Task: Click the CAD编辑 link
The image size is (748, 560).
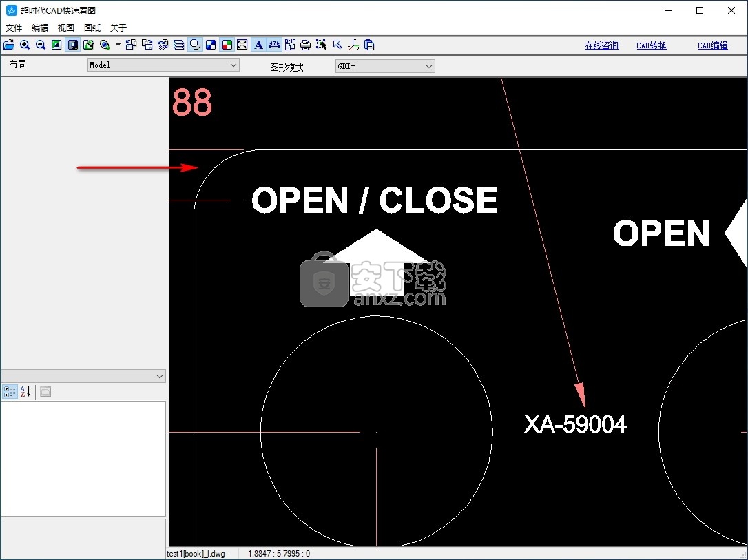Action: tap(713, 45)
